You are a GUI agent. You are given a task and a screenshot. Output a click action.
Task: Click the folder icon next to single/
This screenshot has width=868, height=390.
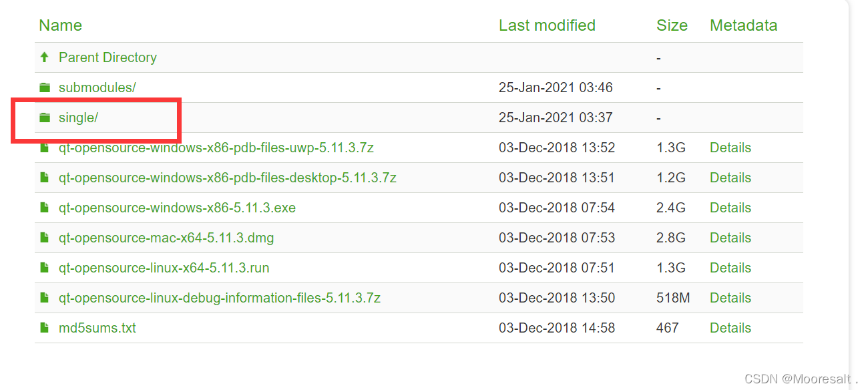pyautogui.click(x=44, y=117)
